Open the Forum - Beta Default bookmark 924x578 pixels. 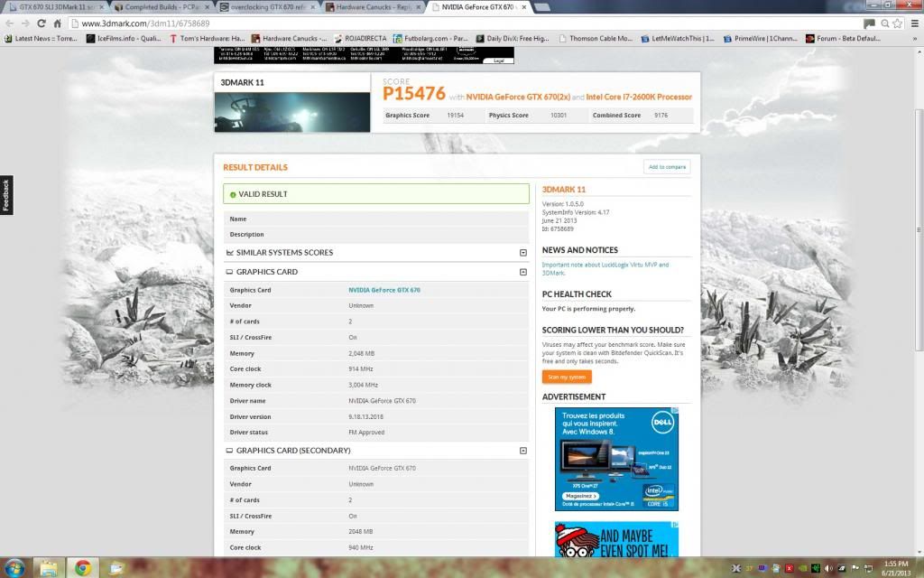[x=844, y=39]
